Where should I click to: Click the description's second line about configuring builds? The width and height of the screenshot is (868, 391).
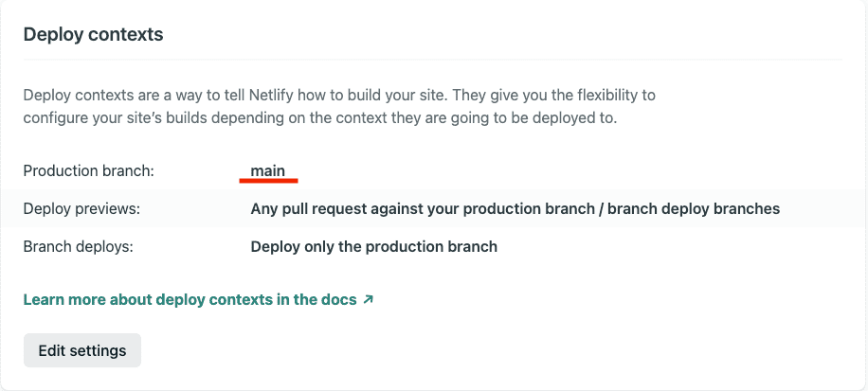[x=319, y=118]
